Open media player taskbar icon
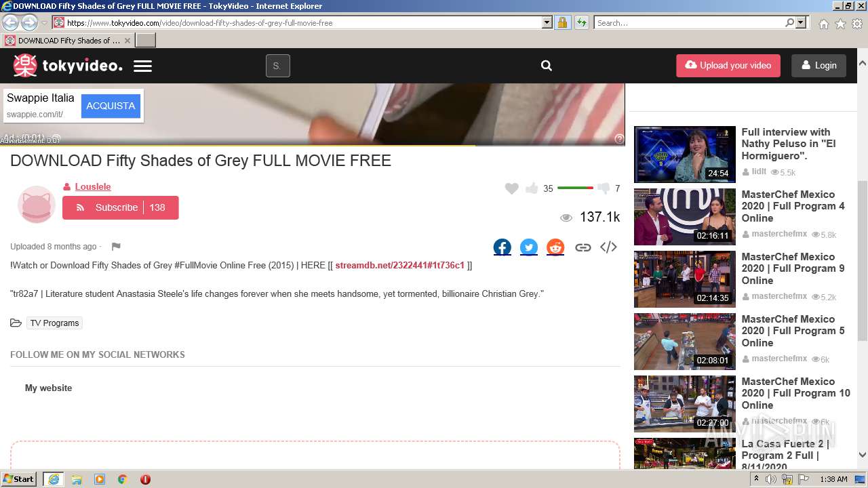The image size is (868, 488). tap(100, 479)
